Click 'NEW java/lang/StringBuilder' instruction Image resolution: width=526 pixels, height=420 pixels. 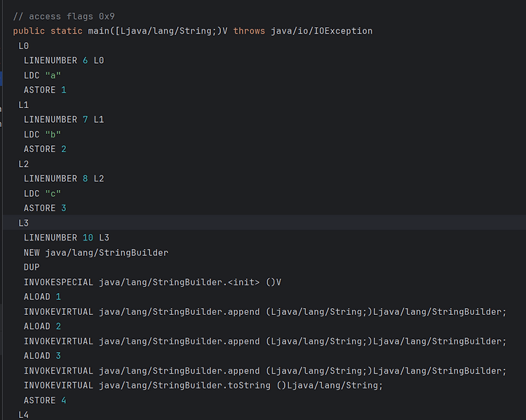[96, 252]
